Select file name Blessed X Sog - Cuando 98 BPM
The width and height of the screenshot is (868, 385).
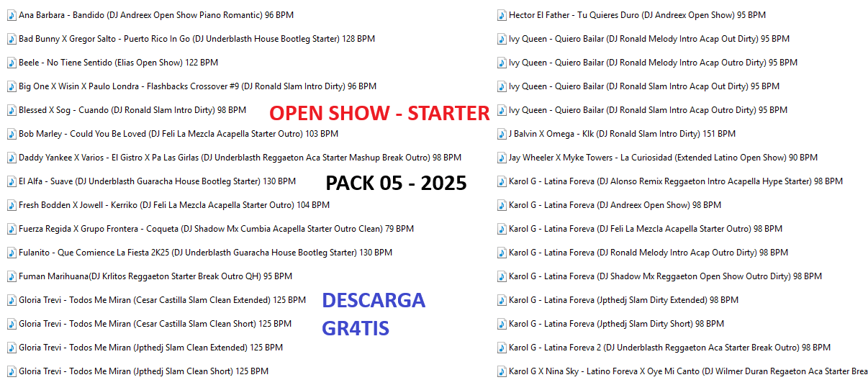[x=132, y=110]
